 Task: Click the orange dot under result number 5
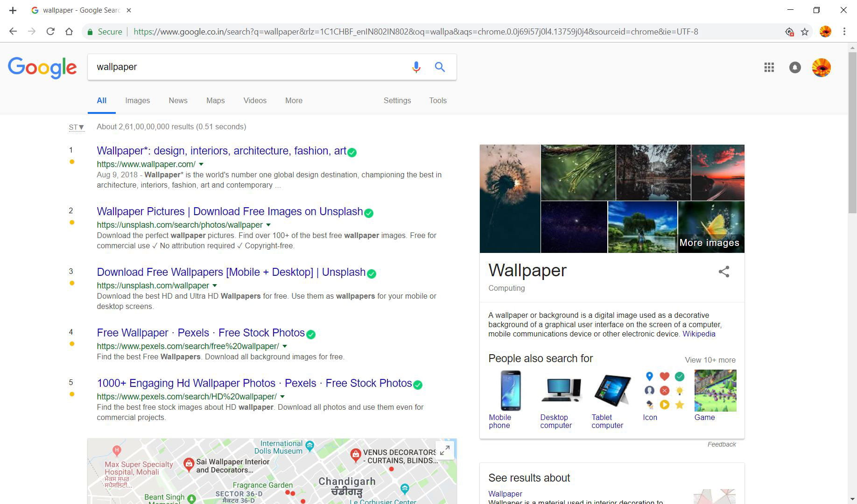click(x=72, y=394)
